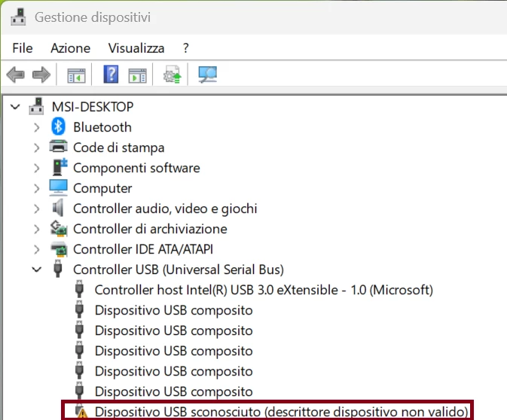Image resolution: width=507 pixels, height=420 pixels.
Task: Click the Back arrow toolbar icon
Action: [16, 75]
